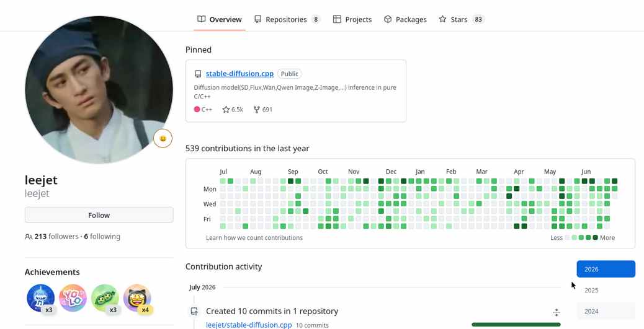
Task: Open the Packages tab
Action: (x=405, y=19)
